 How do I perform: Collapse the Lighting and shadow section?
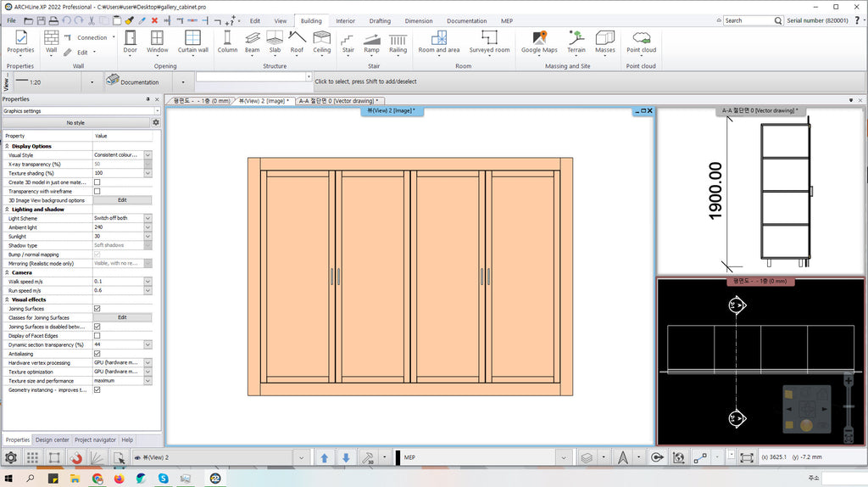8,209
